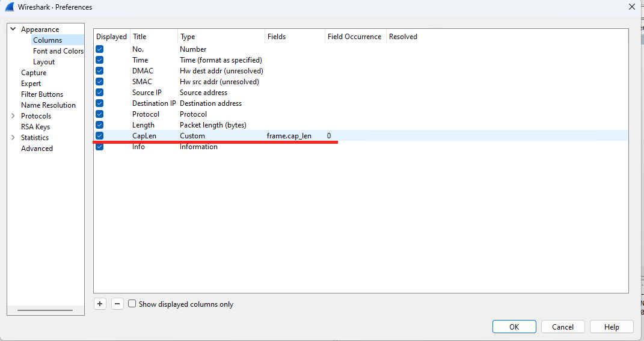Click the Field Occurrence value 0
The height and width of the screenshot is (341, 644).
pyautogui.click(x=329, y=135)
